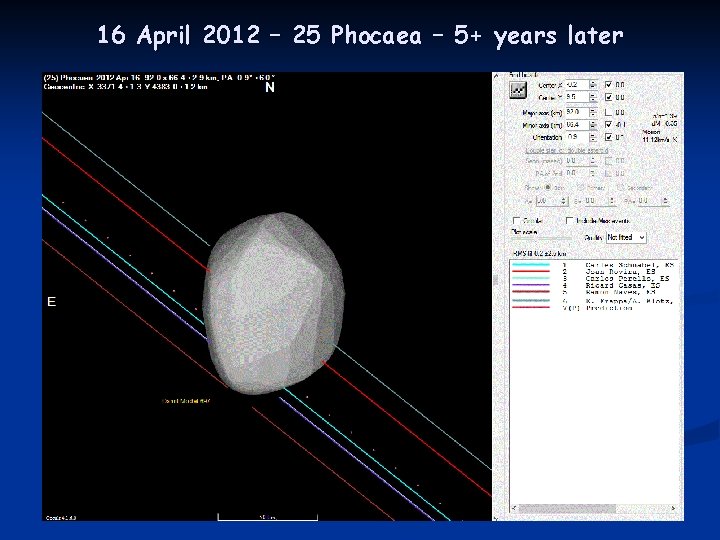Click the fit ellipse graph icon button

click(518, 90)
